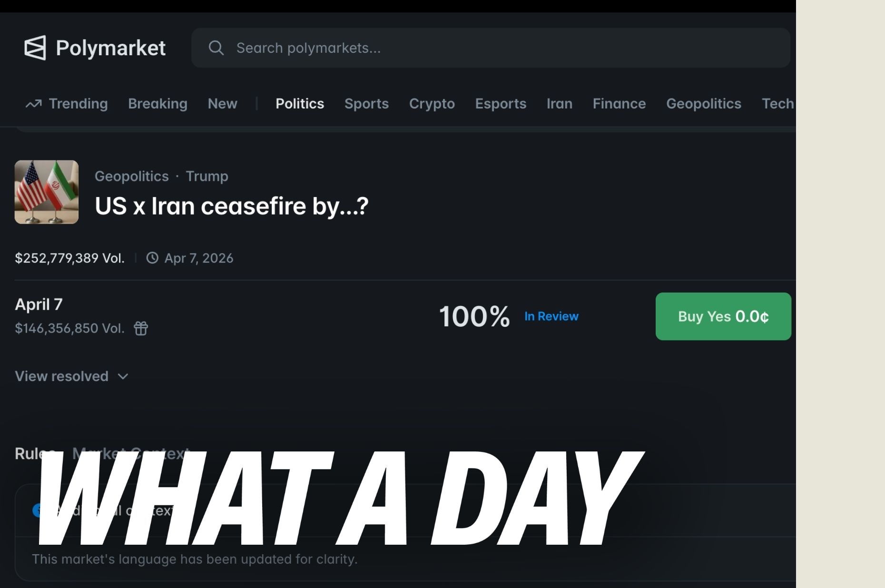Click the search magnifier icon

(x=216, y=48)
